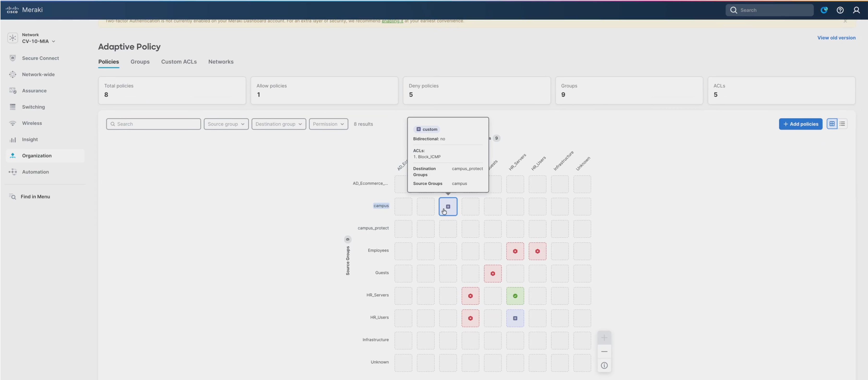
Task: Switch to the Networks tab
Action: tap(221, 62)
